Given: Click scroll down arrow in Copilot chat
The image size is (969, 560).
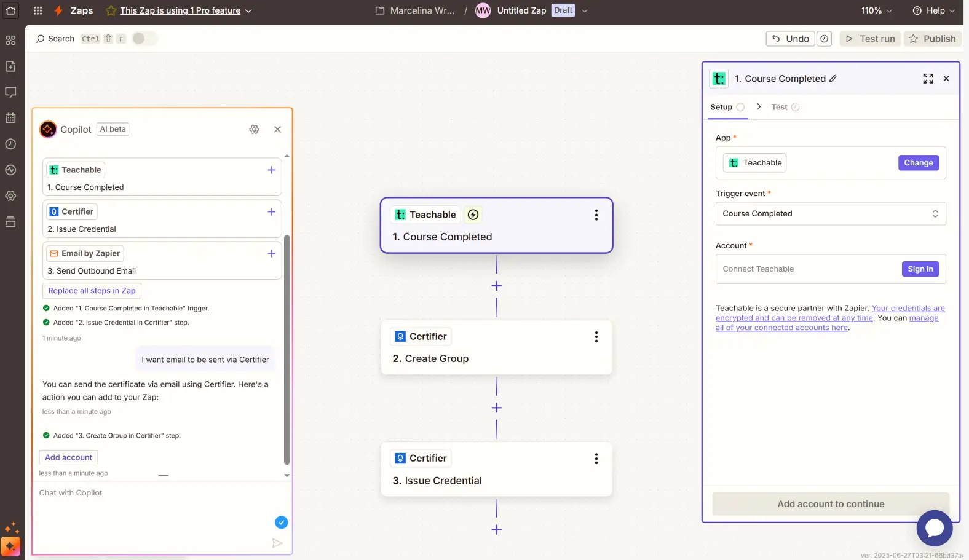Looking at the screenshot, I should [287, 475].
